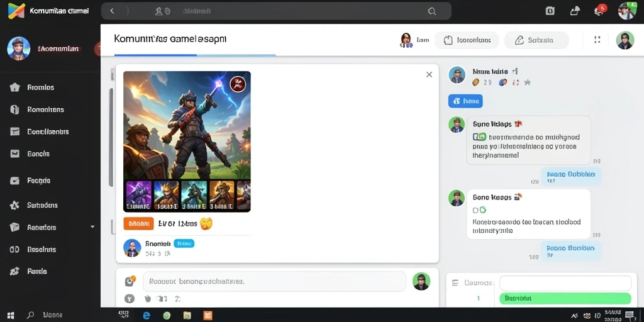This screenshot has height=322, width=644.
Task: Open the Bonche sidebar item
Action: pos(38,153)
